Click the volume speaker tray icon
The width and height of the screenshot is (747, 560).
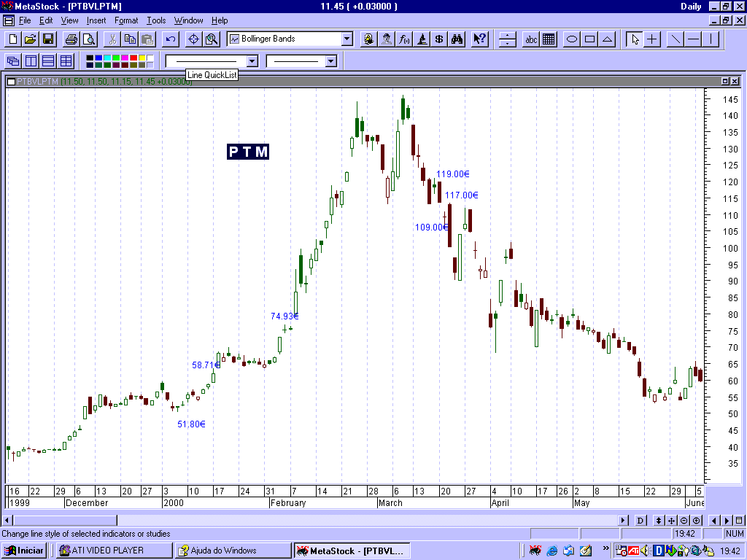pos(646,551)
